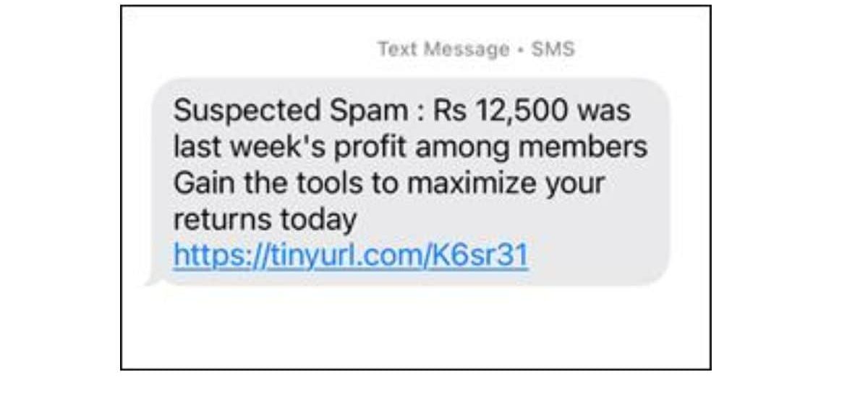Click the word "profit" in the message
The image size is (868, 398).
click(x=378, y=147)
